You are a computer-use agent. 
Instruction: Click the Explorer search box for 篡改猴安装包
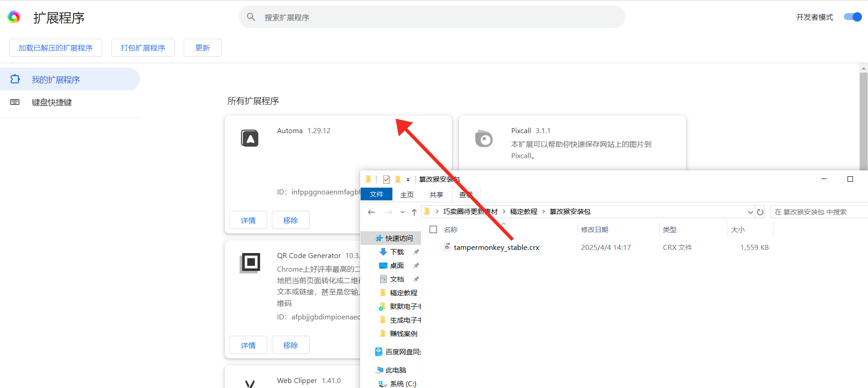pyautogui.click(x=818, y=212)
